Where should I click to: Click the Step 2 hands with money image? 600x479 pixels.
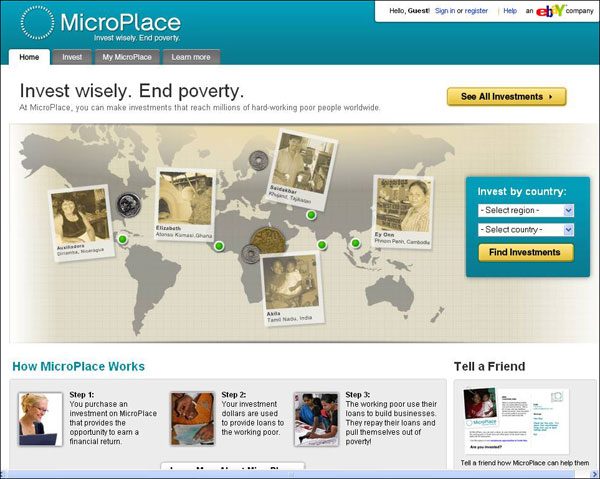(192, 419)
